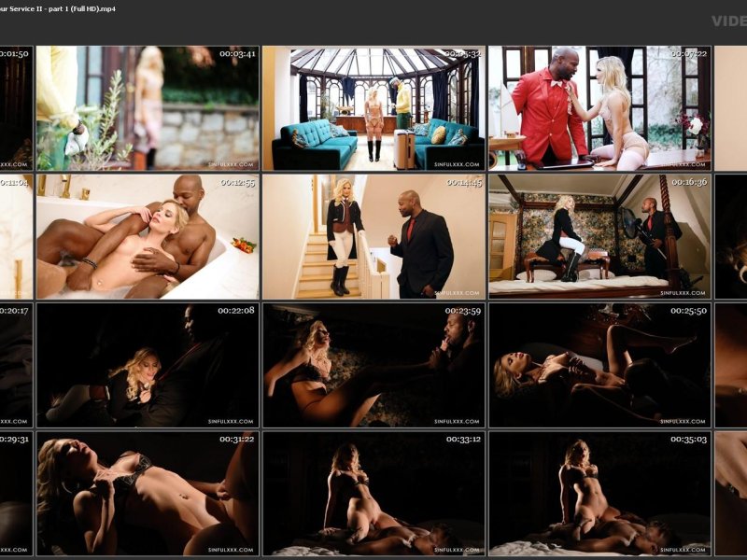Click the 05:32 timestamp label
This screenshot has height=560, width=747.
tap(463, 54)
